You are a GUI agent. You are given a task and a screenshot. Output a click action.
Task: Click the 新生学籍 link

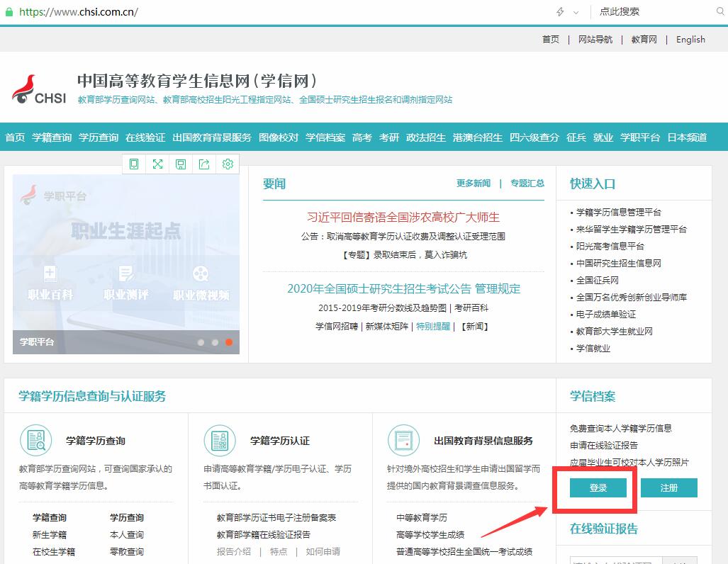(x=49, y=535)
